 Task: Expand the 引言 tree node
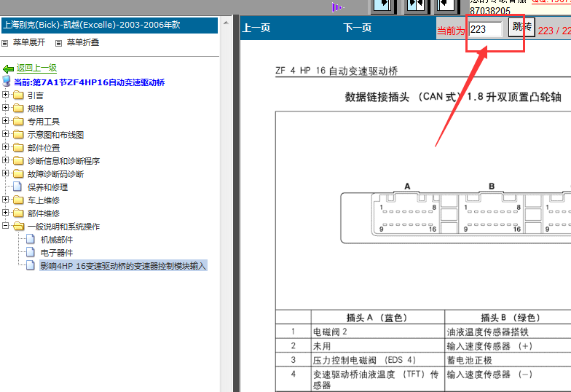point(5,95)
